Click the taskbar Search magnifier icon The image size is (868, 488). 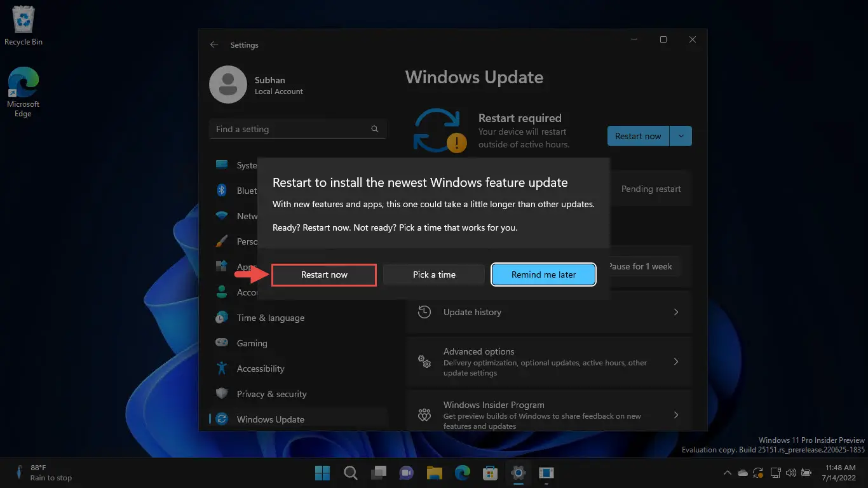tap(351, 473)
